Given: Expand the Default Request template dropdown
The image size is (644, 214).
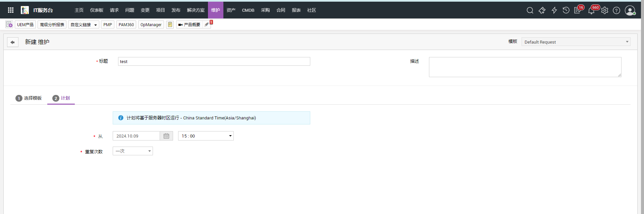Looking at the screenshot, I should (576, 42).
